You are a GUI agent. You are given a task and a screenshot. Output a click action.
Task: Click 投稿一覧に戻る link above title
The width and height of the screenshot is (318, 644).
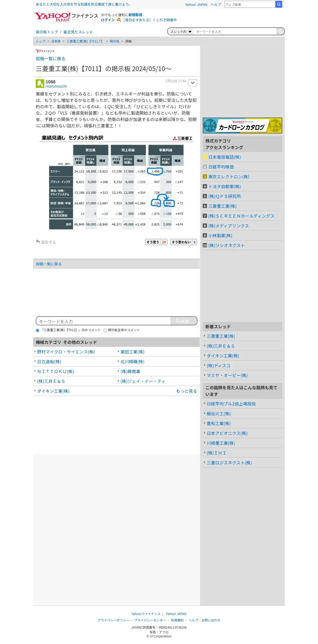click(x=50, y=59)
